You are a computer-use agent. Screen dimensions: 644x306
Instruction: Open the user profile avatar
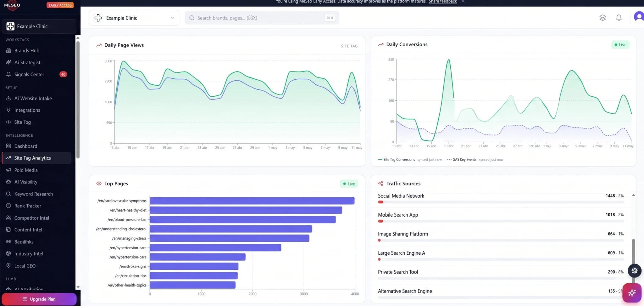click(639, 17)
